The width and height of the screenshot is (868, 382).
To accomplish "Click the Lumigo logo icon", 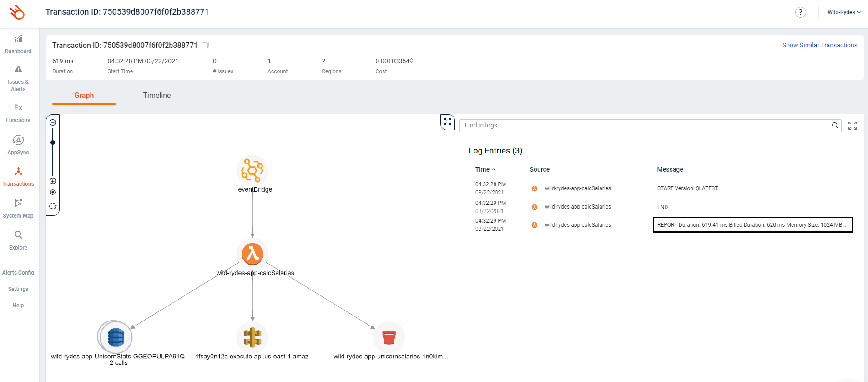I will click(17, 12).
